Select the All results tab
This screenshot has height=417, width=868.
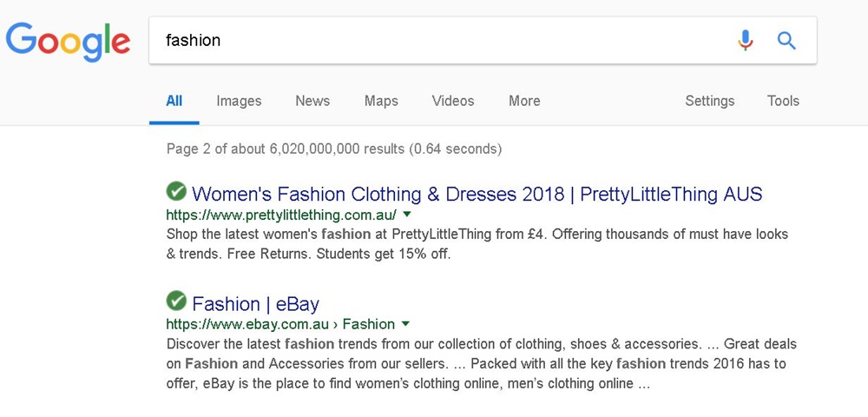[174, 101]
